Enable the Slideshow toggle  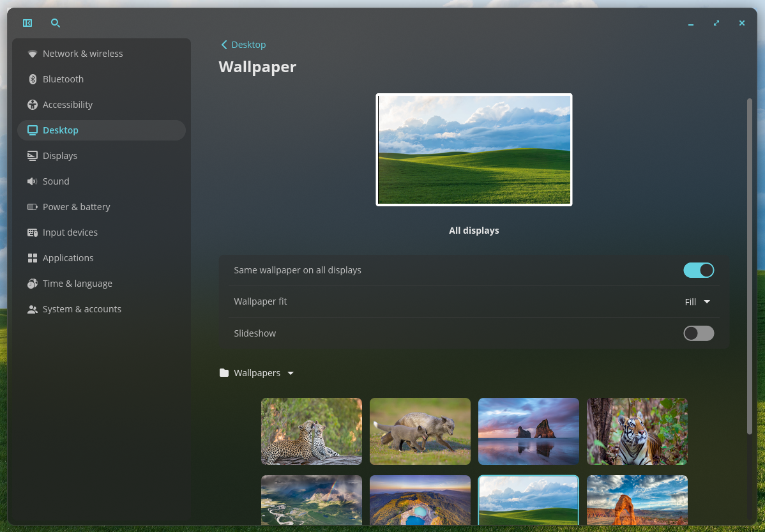point(699,333)
